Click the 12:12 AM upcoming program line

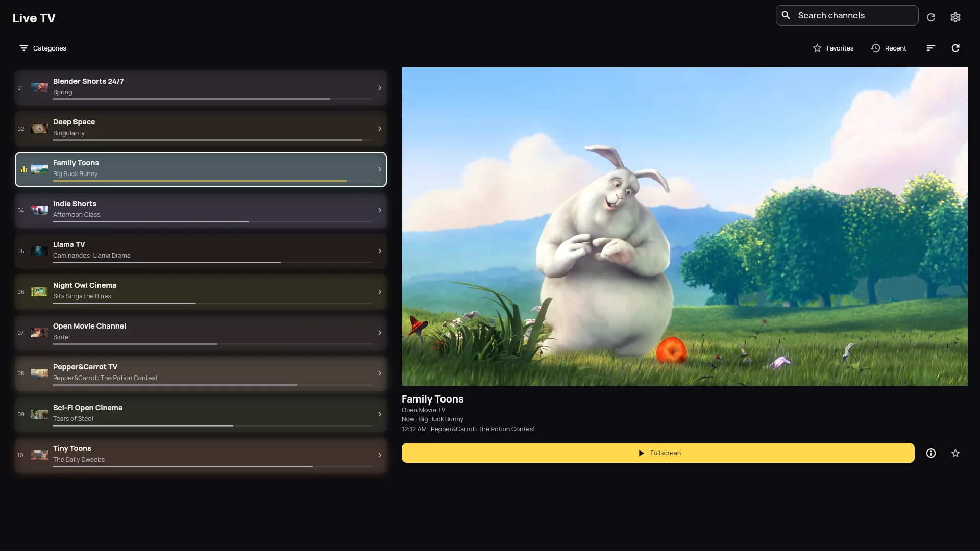[x=469, y=429]
